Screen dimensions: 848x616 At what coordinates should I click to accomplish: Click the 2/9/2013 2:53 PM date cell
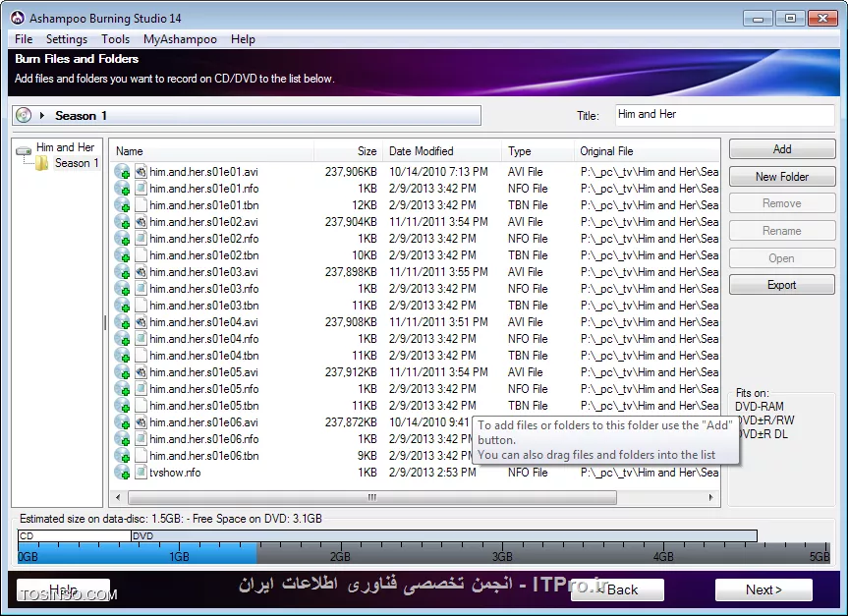point(432,473)
